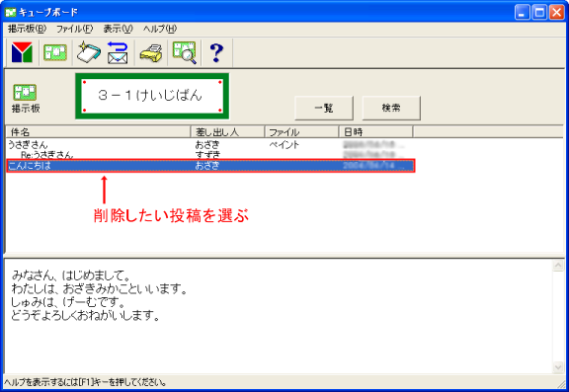Click the 掲示板 icon beside board title
This screenshot has height=392, width=569.
coord(26,99)
